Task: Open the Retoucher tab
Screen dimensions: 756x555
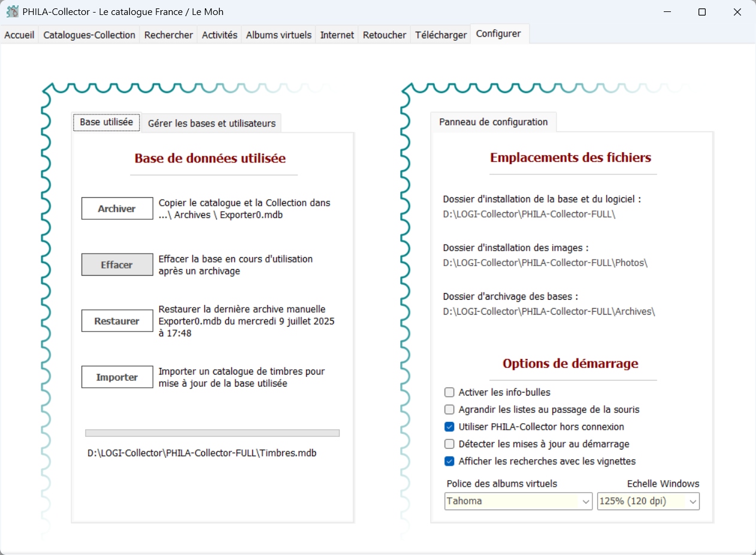Action: pyautogui.click(x=385, y=35)
